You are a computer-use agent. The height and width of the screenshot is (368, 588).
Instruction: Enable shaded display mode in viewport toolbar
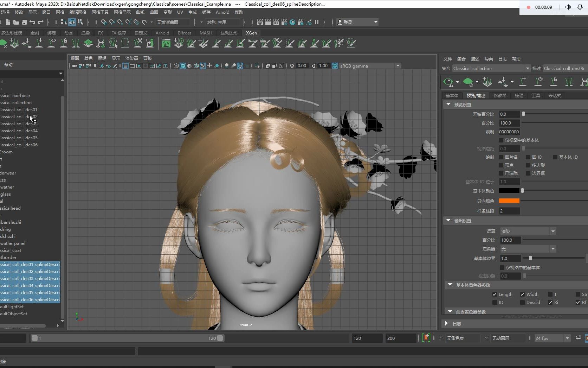pyautogui.click(x=182, y=66)
